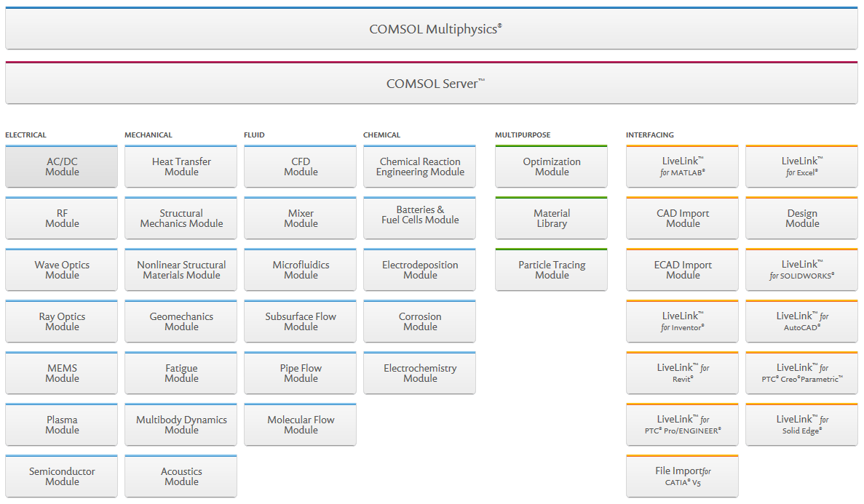Click Chemical Reaction Engineering Module
The image size is (864, 504).
click(420, 167)
